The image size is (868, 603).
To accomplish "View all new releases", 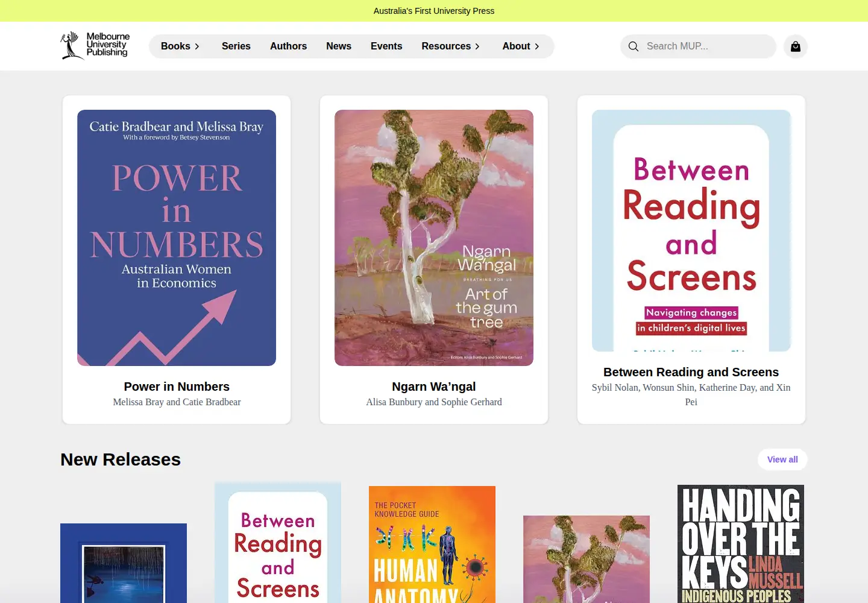I will [782, 459].
